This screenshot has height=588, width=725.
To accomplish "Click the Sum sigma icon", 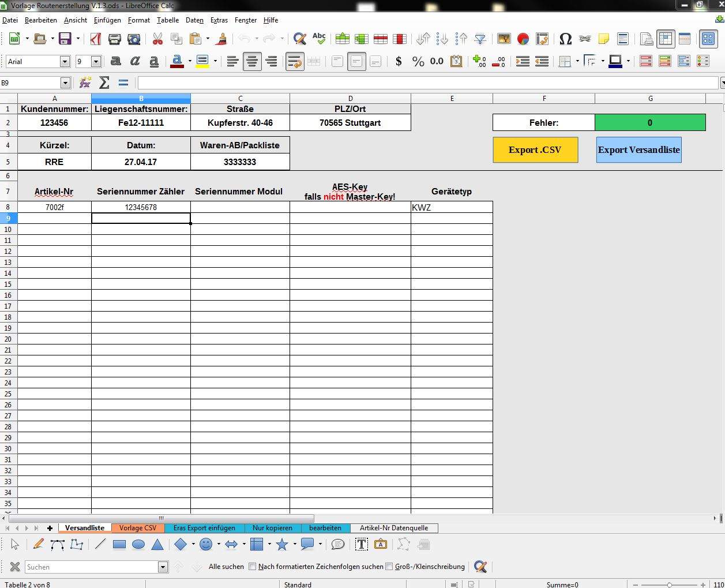I will click(104, 83).
